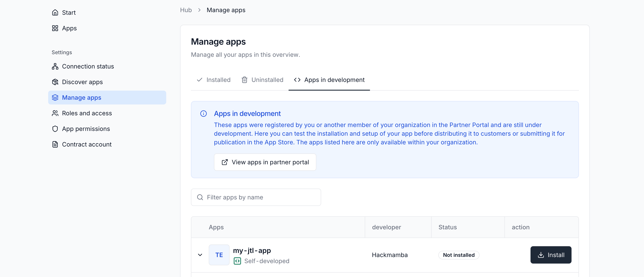The height and width of the screenshot is (277, 644).
Task: Click the Contract account document icon
Action: point(55,144)
